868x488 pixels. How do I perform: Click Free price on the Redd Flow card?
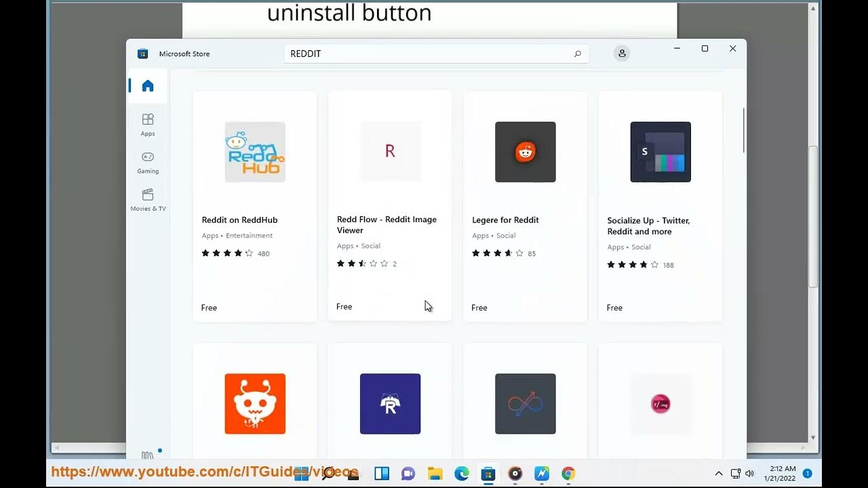pos(344,307)
